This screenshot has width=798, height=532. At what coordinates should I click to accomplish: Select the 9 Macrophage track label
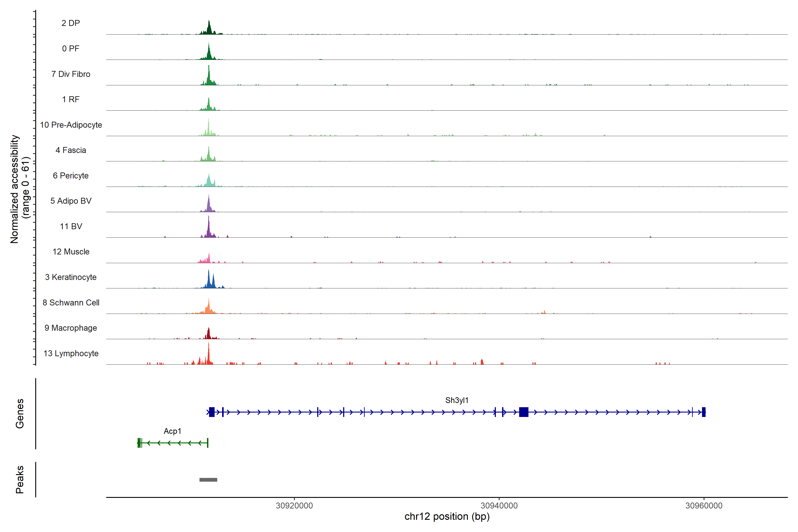tap(71, 328)
